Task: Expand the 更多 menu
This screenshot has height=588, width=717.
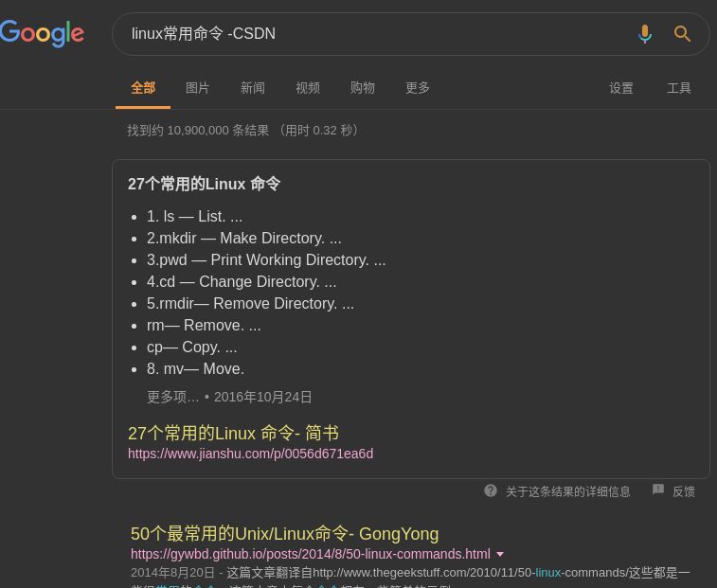Action: click(418, 88)
